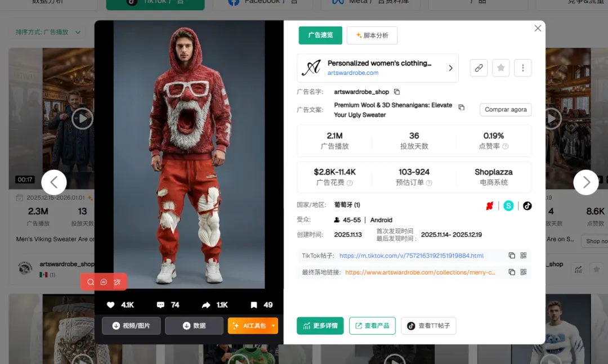Click the 查看TT帖子 button
This screenshot has width=608, height=364.
tap(428, 326)
